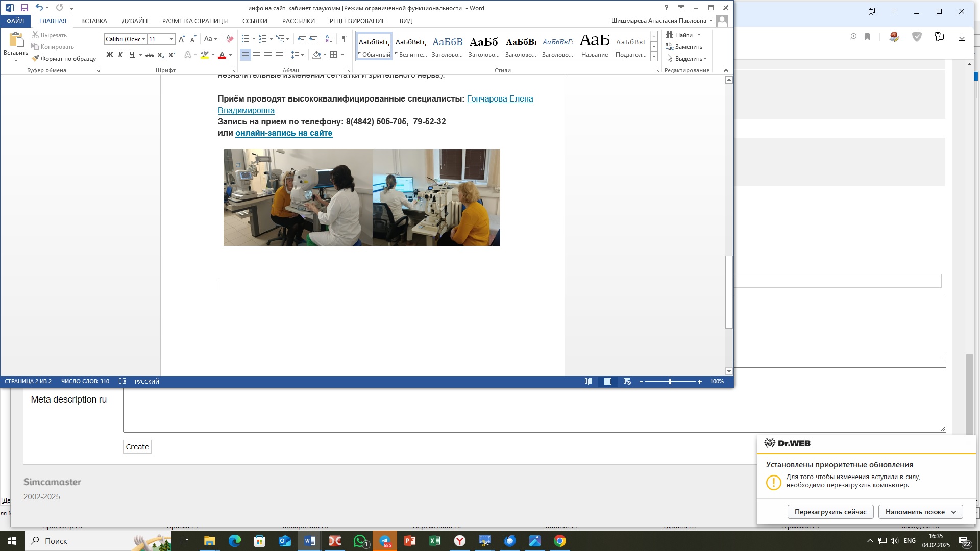980x551 pixels.
Task: Open line spacing dropdown
Action: pyautogui.click(x=297, y=55)
